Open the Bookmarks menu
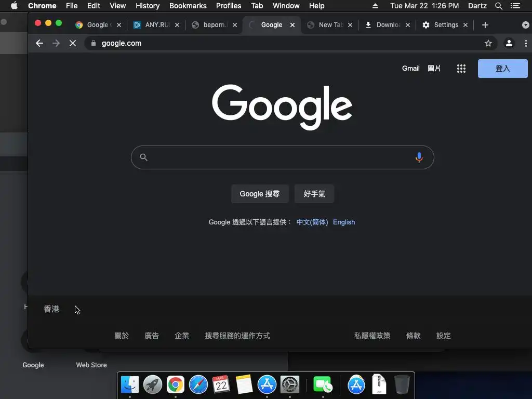 tap(188, 6)
